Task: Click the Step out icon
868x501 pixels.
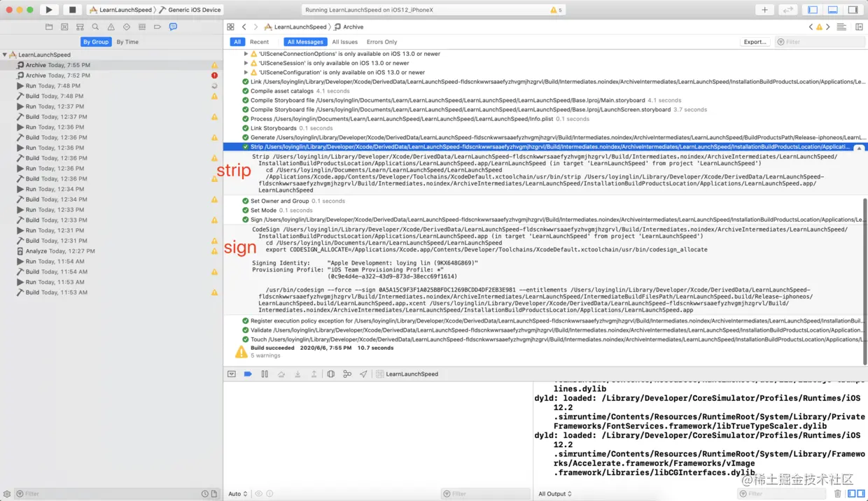Action: (314, 374)
